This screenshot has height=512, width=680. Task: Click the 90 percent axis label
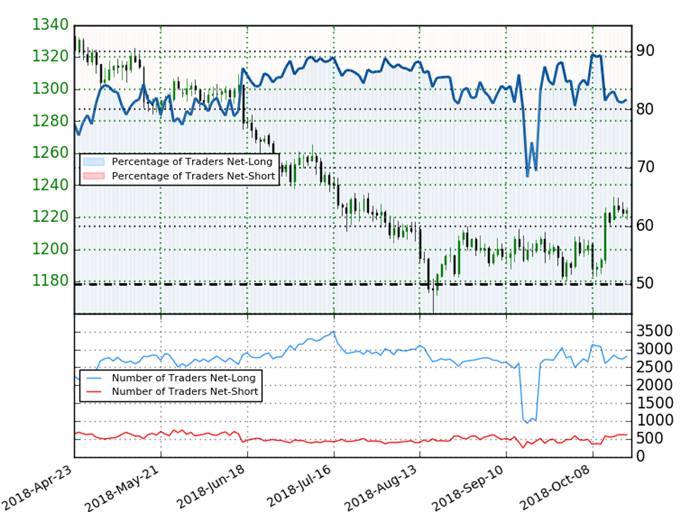click(645, 51)
